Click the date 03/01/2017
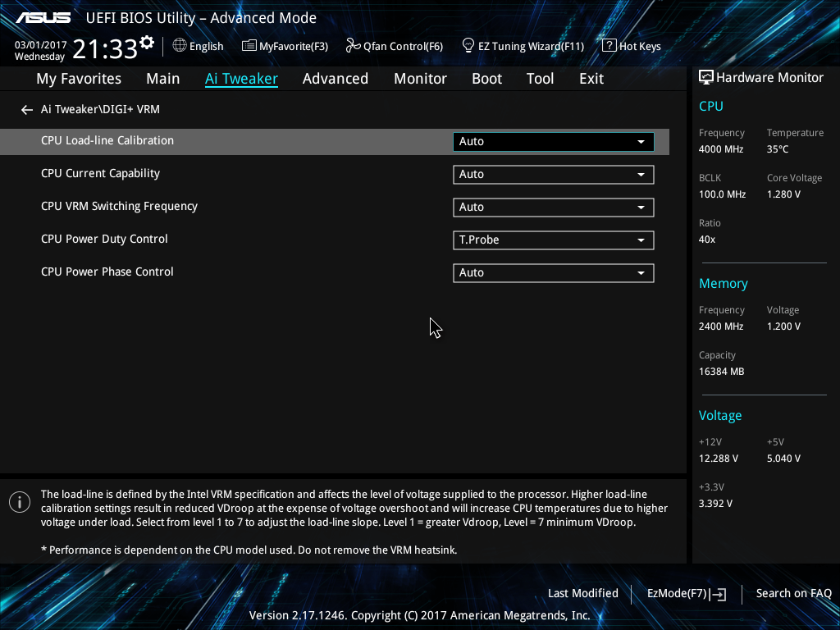Image resolution: width=840 pixels, height=630 pixels. tap(41, 45)
